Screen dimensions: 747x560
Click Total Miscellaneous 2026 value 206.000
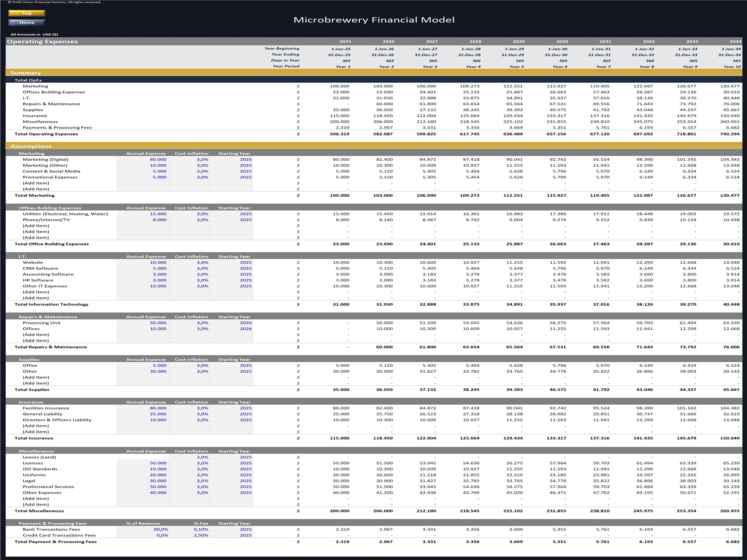[383, 511]
